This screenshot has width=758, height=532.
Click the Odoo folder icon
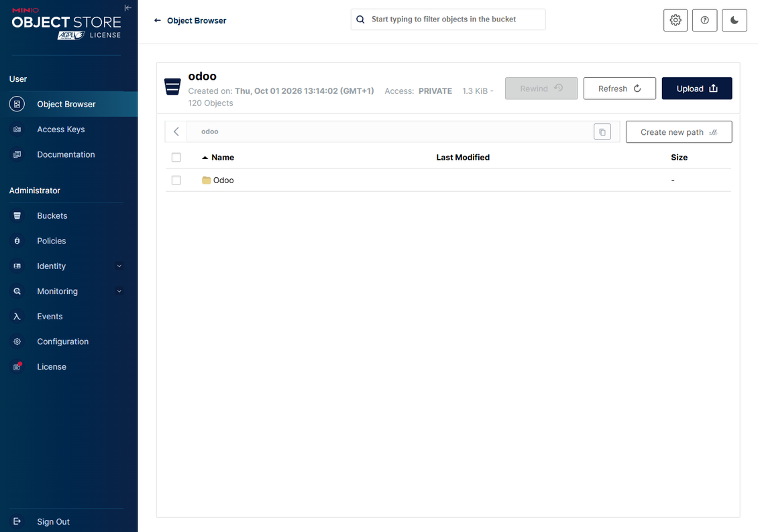(207, 180)
